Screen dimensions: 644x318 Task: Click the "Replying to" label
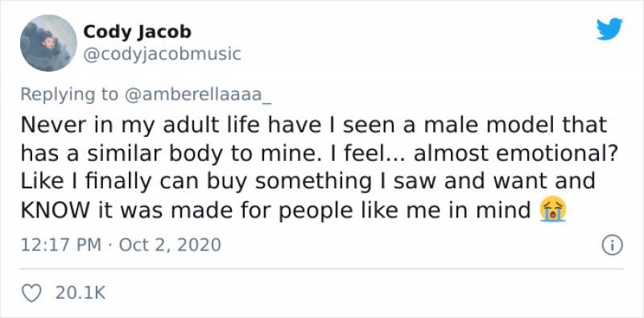click(69, 94)
